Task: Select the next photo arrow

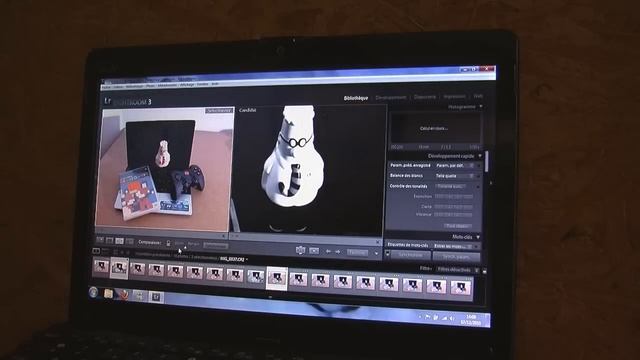Action: pos(338,252)
